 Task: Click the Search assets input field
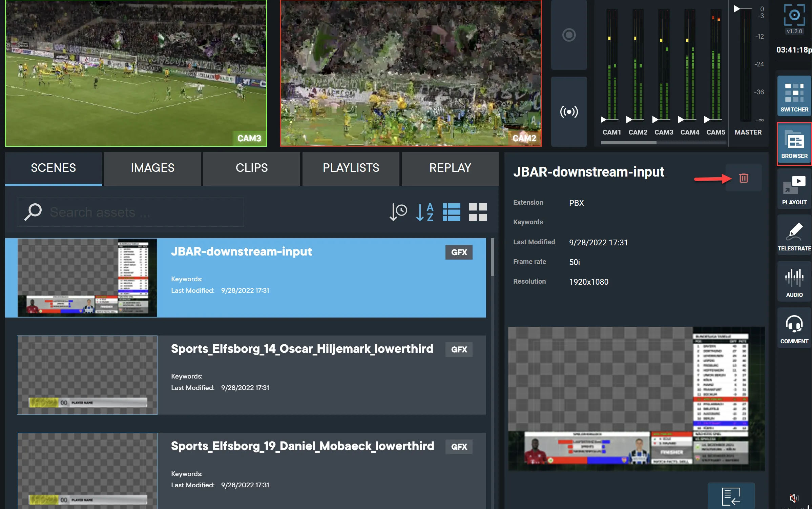pyautogui.click(x=130, y=212)
